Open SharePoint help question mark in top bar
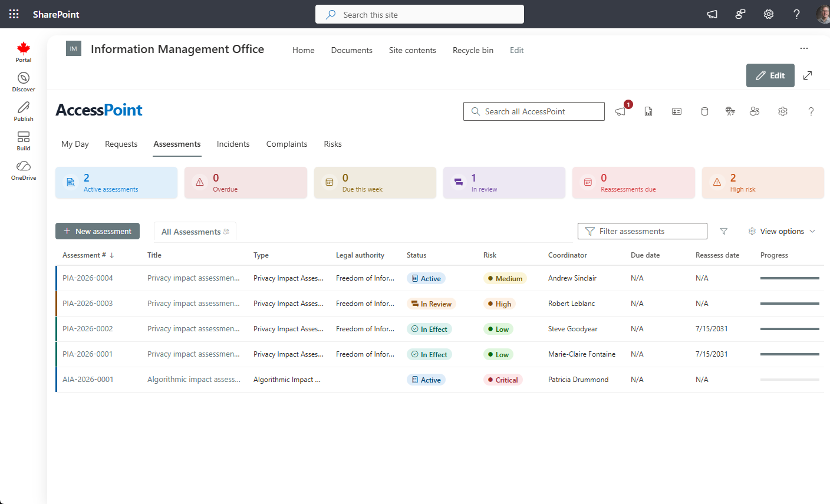Viewport: 830px width, 504px height. point(797,14)
